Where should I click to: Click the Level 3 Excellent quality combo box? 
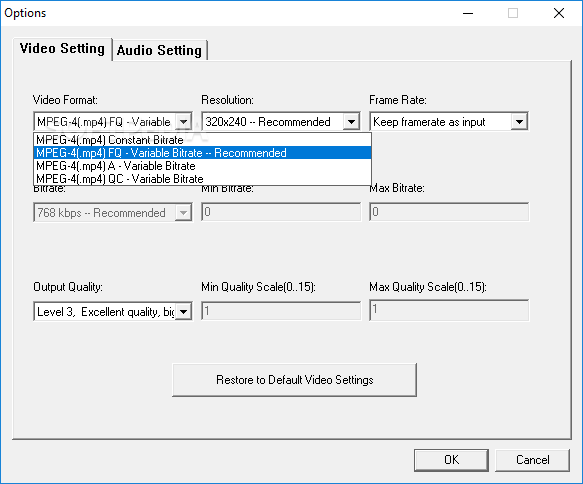pyautogui.click(x=113, y=312)
